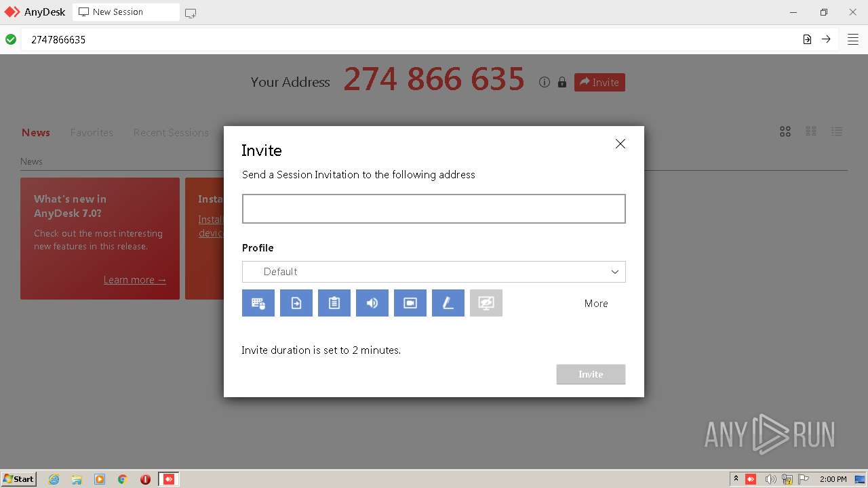This screenshot has width=868, height=488.
Task: Toggle sound transmission permission icon
Action: point(372,303)
